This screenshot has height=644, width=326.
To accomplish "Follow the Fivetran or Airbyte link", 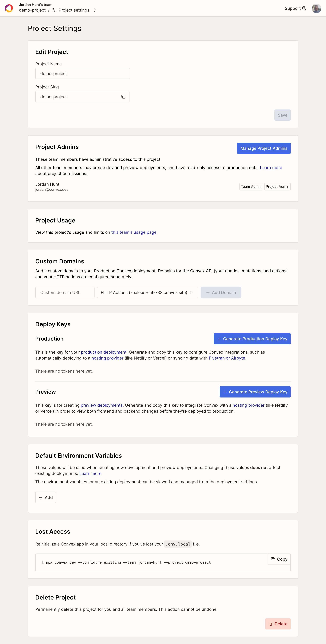I will (x=227, y=358).
